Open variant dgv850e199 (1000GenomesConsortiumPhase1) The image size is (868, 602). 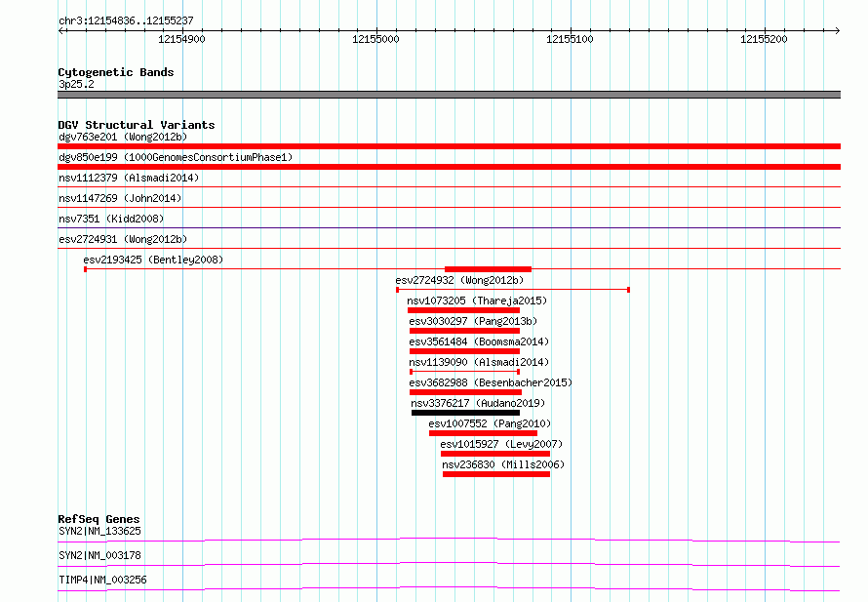(176, 157)
